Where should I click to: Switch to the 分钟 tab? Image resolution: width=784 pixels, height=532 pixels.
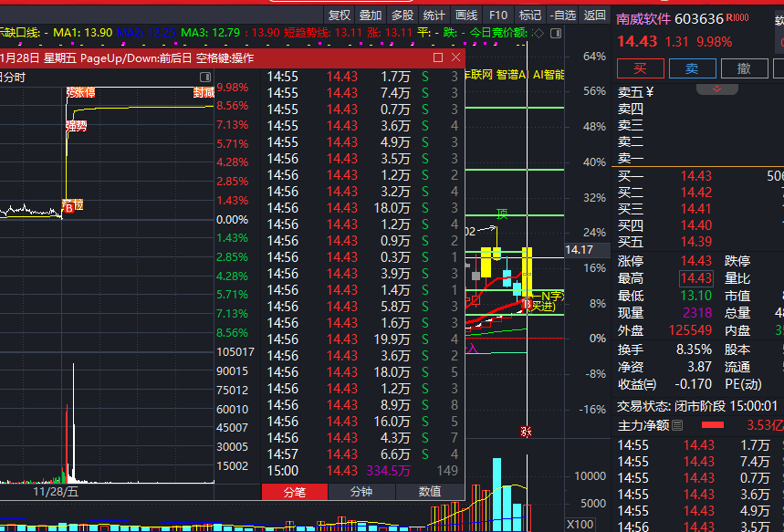361,492
